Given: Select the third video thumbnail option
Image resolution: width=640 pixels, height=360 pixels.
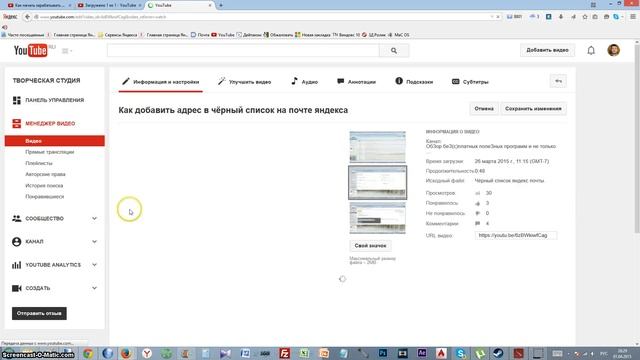Looking at the screenshot, I should [378, 218].
